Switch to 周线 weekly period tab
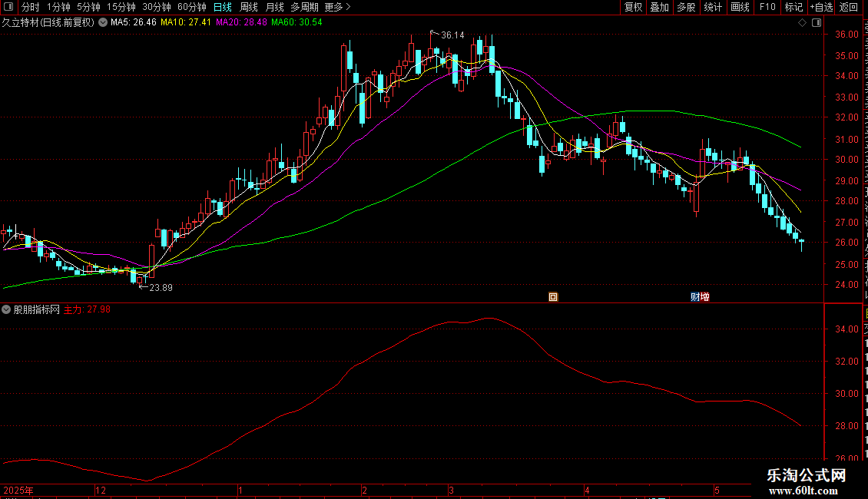The height and width of the screenshot is (499, 868). (249, 7)
